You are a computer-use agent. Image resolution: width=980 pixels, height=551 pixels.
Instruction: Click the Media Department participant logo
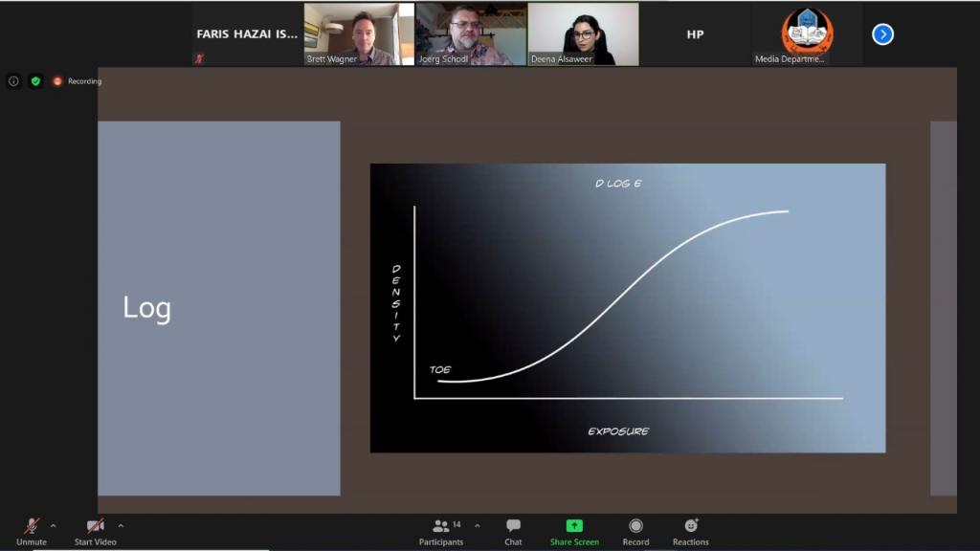(x=806, y=32)
